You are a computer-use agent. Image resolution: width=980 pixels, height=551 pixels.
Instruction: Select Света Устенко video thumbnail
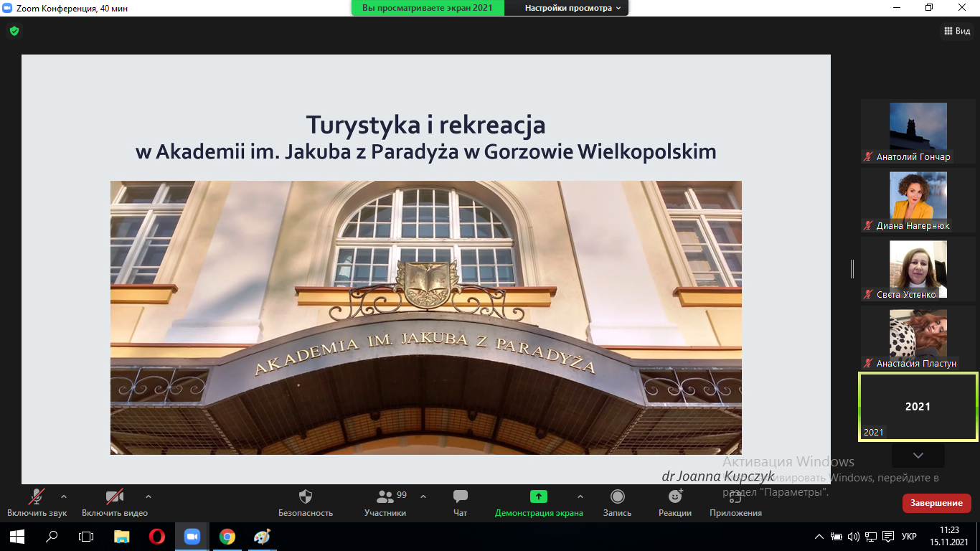(918, 269)
